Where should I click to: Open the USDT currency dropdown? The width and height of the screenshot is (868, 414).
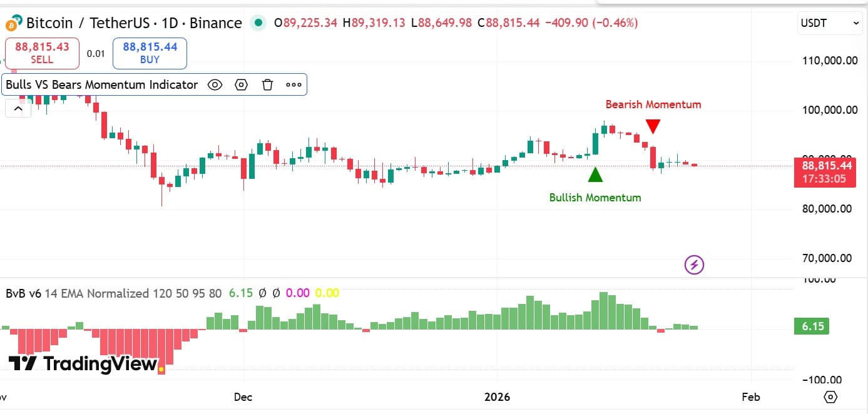point(829,23)
